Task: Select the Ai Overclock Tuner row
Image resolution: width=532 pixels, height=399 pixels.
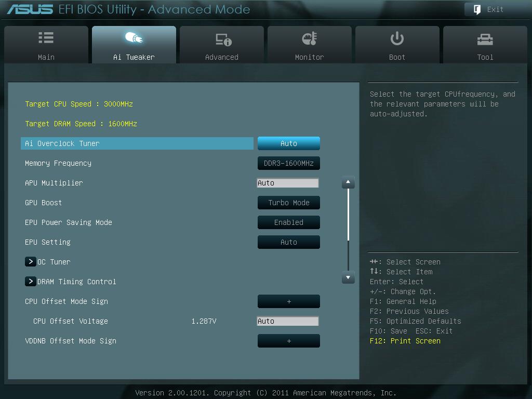Action: click(137, 143)
